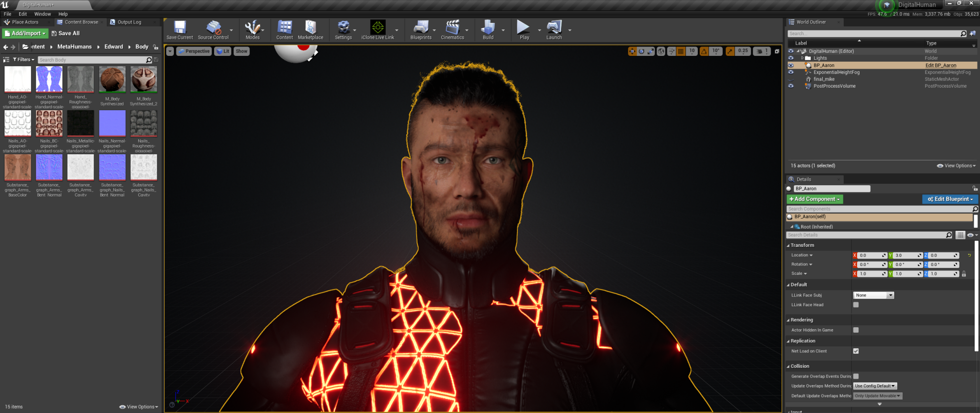Open the Edit menu
The width and height of the screenshot is (980, 413).
(23, 14)
